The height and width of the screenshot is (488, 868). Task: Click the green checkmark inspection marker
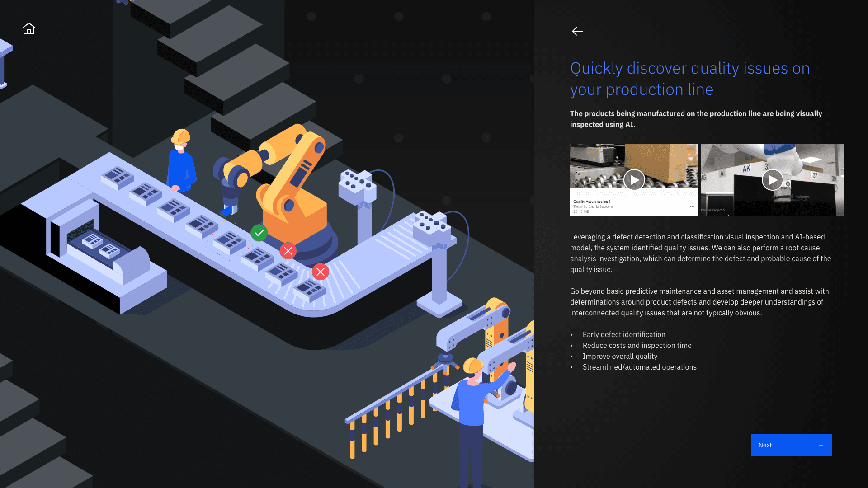coord(259,233)
